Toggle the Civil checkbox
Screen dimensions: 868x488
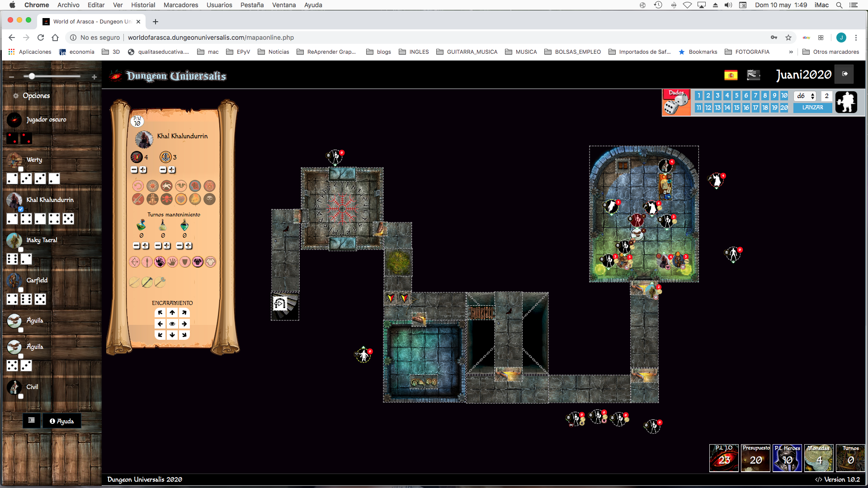pyautogui.click(x=21, y=396)
